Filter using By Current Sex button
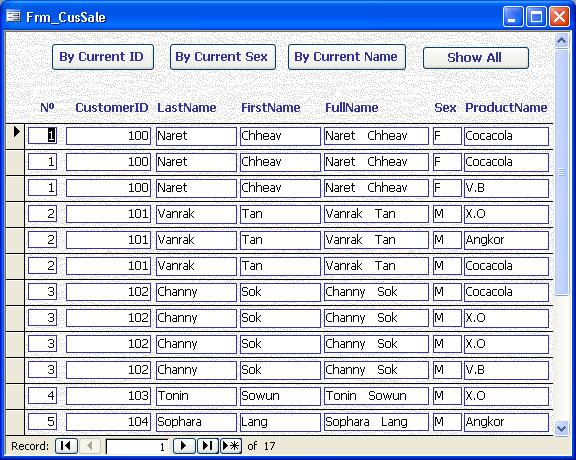 (x=223, y=57)
